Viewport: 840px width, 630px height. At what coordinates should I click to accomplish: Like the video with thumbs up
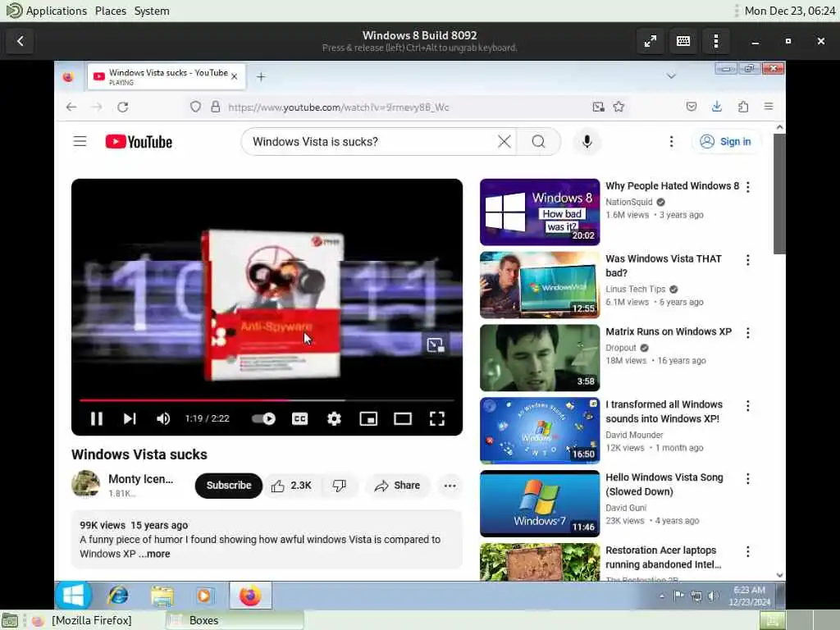pos(291,486)
